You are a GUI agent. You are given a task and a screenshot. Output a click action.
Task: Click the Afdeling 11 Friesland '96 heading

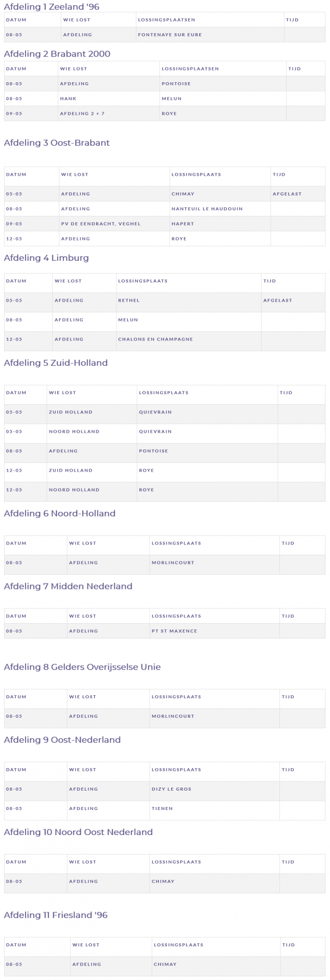[x=56, y=915]
